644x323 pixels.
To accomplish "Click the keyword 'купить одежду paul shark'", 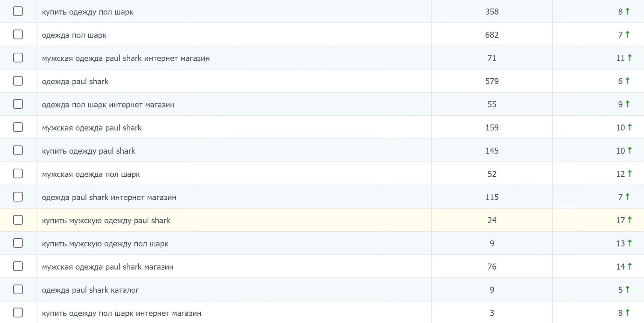I will [x=88, y=151].
